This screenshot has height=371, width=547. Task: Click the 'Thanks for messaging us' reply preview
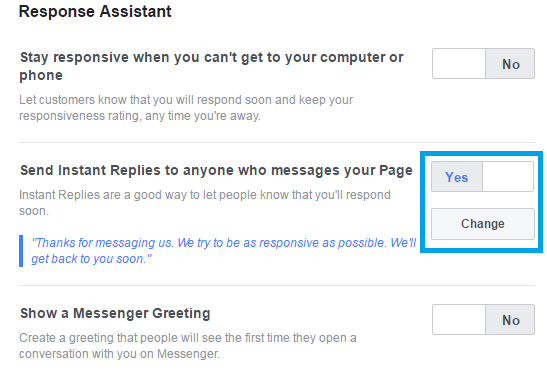coord(224,251)
